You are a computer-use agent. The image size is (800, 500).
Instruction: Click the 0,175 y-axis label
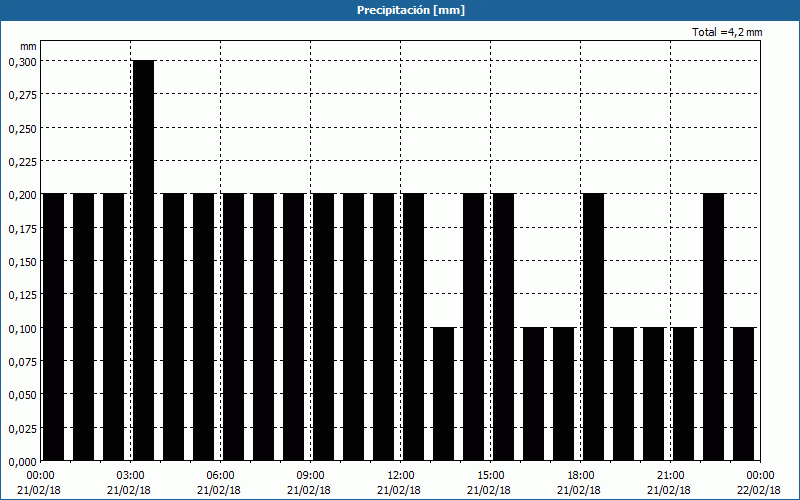(x=22, y=229)
